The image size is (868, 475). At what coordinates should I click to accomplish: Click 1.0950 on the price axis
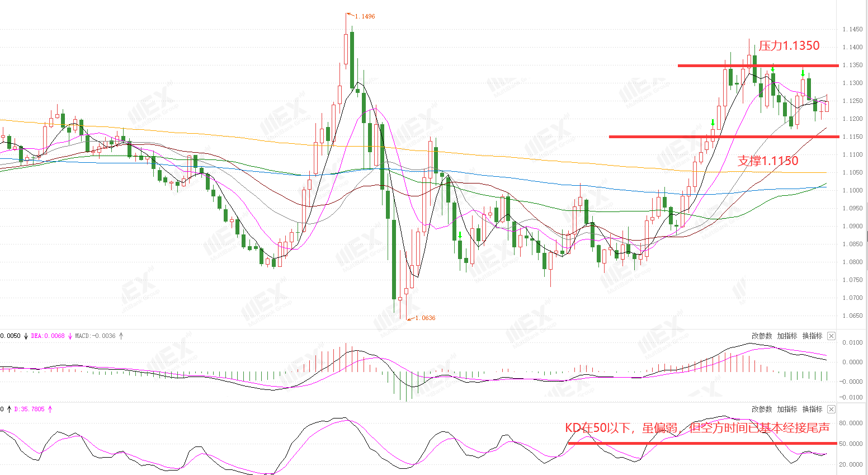[x=852, y=209]
